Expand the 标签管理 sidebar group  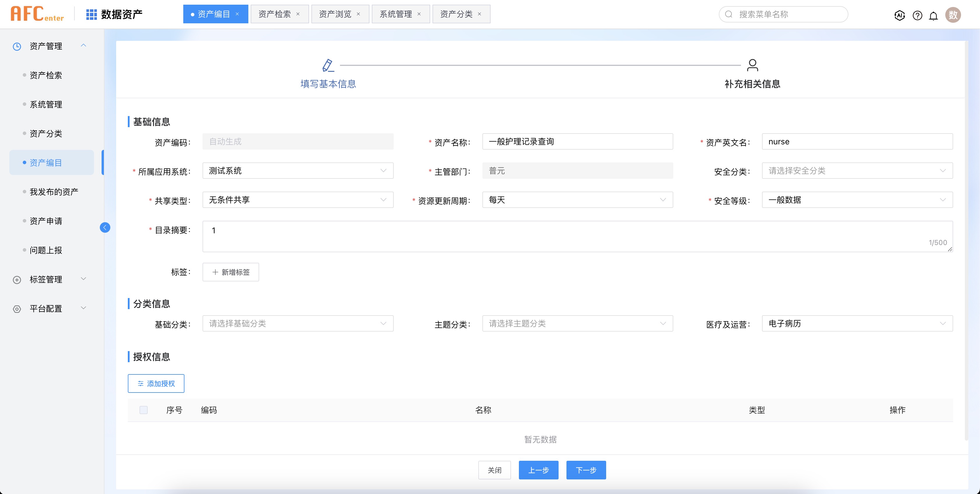click(84, 279)
